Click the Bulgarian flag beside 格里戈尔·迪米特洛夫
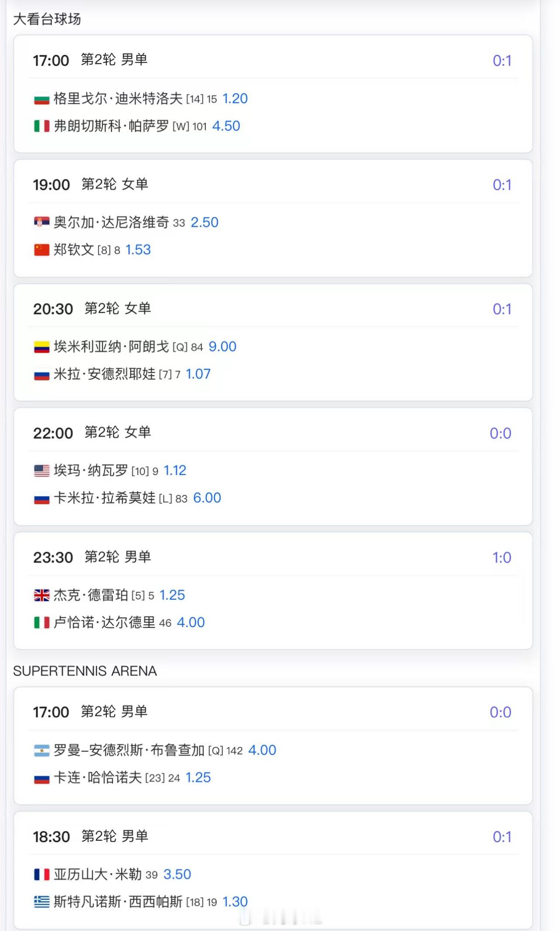 41,99
